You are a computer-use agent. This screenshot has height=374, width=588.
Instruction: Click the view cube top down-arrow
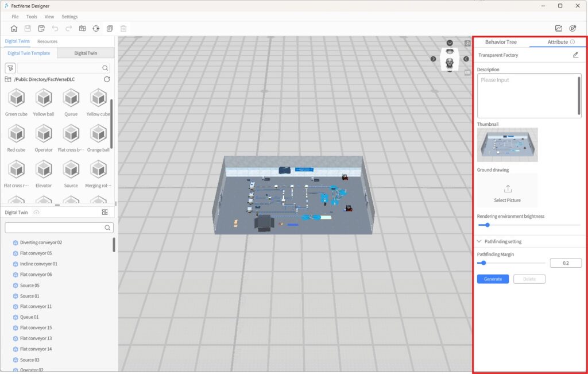pyautogui.click(x=450, y=43)
